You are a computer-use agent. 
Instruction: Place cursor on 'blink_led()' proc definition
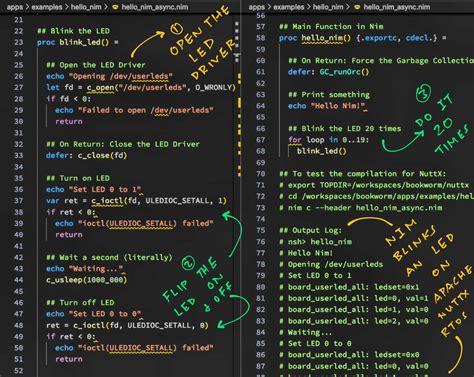(84, 42)
